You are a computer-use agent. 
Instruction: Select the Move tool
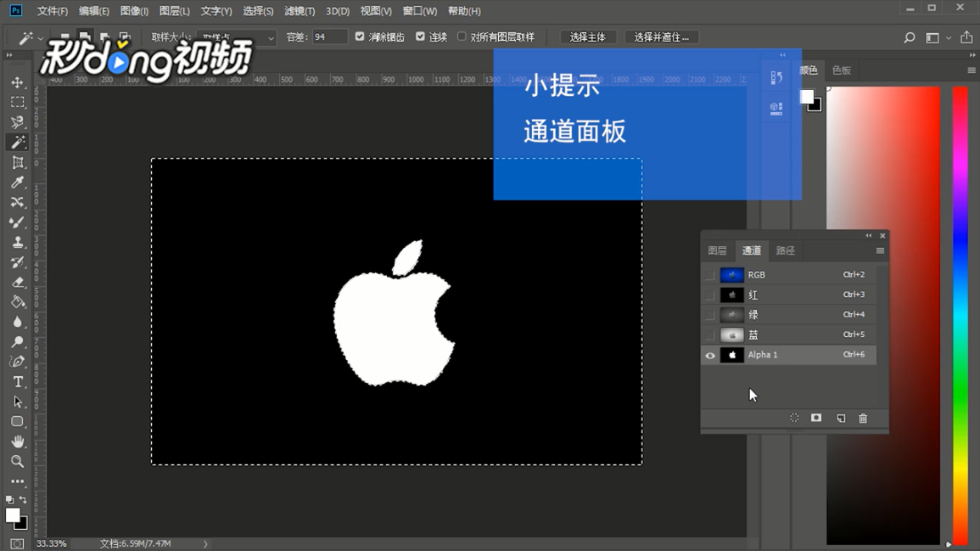(18, 82)
